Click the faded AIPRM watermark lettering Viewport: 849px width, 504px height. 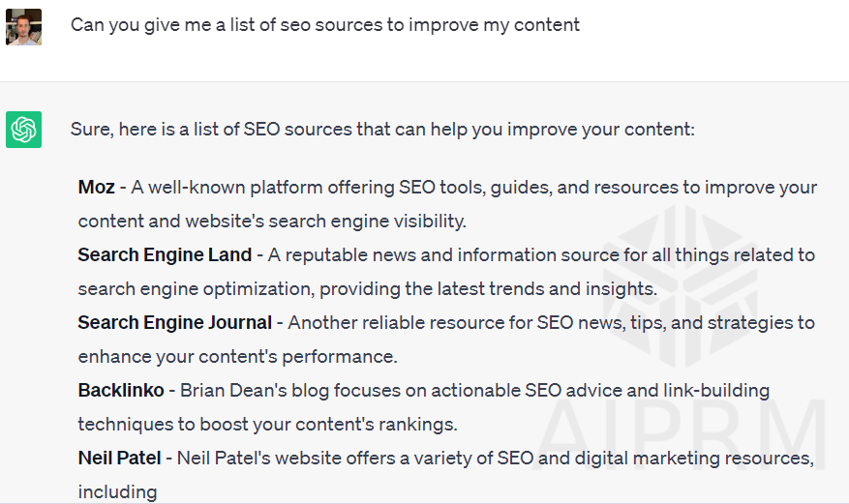click(682, 436)
